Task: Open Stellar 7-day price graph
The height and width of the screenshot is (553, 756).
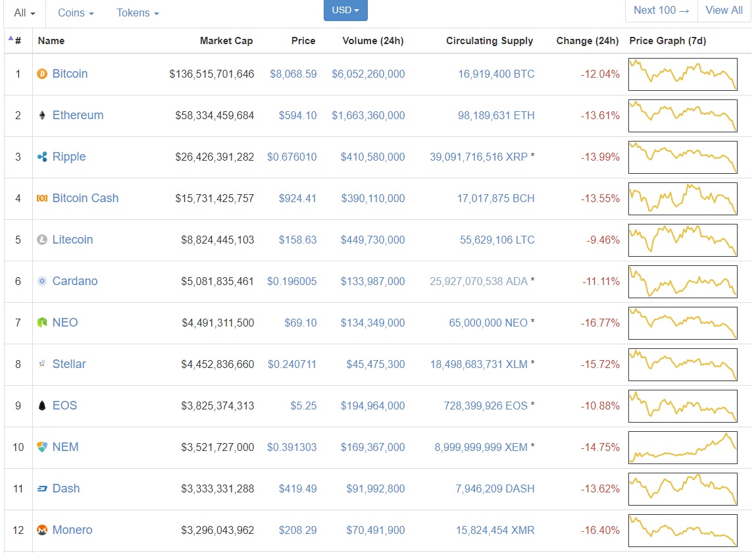Action: [683, 365]
